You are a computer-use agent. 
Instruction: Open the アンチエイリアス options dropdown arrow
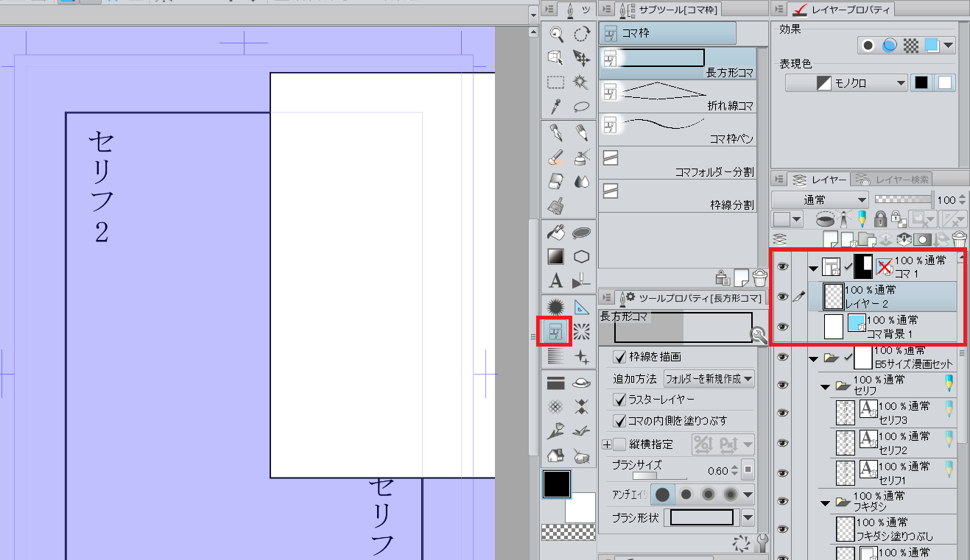748,494
